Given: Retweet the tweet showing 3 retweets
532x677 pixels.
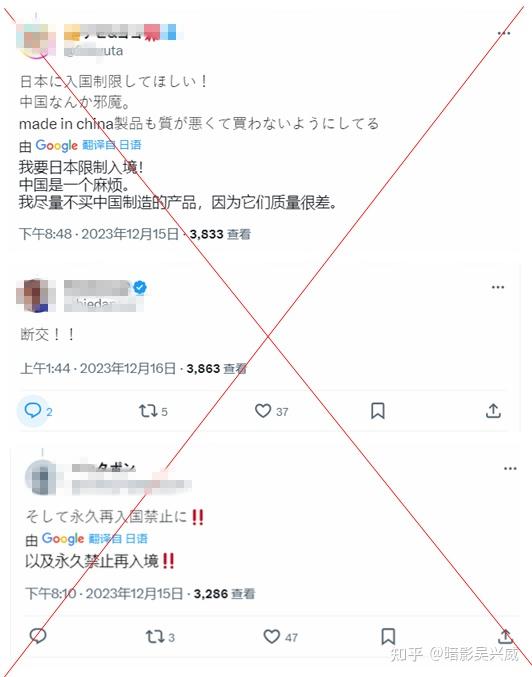Looking at the screenshot, I should 160,636.
